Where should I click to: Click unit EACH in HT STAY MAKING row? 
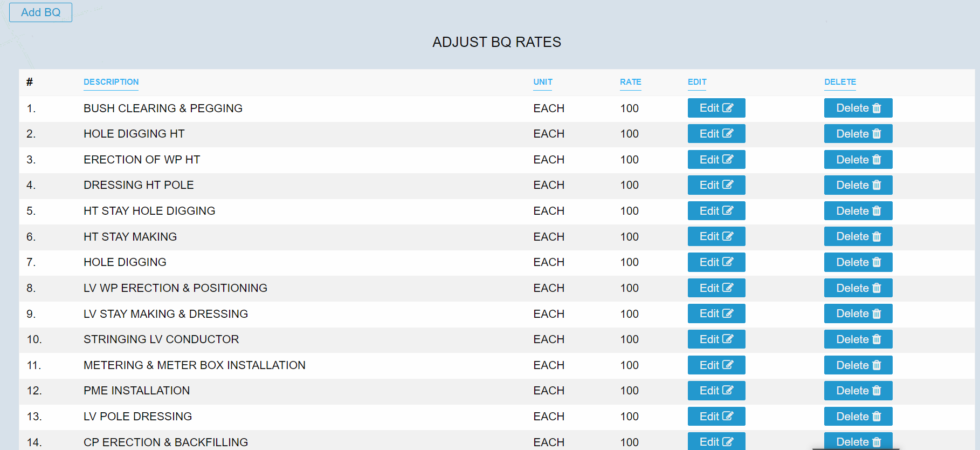pyautogui.click(x=549, y=237)
